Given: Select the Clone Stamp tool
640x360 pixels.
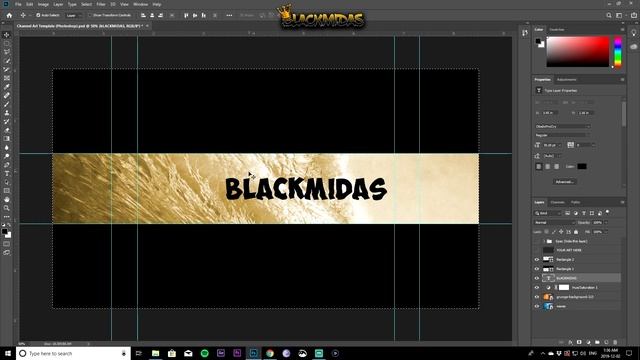Looking at the screenshot, I should (x=7, y=113).
